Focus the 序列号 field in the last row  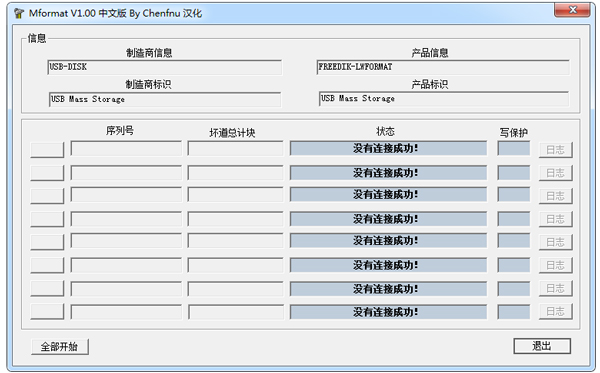click(x=126, y=312)
